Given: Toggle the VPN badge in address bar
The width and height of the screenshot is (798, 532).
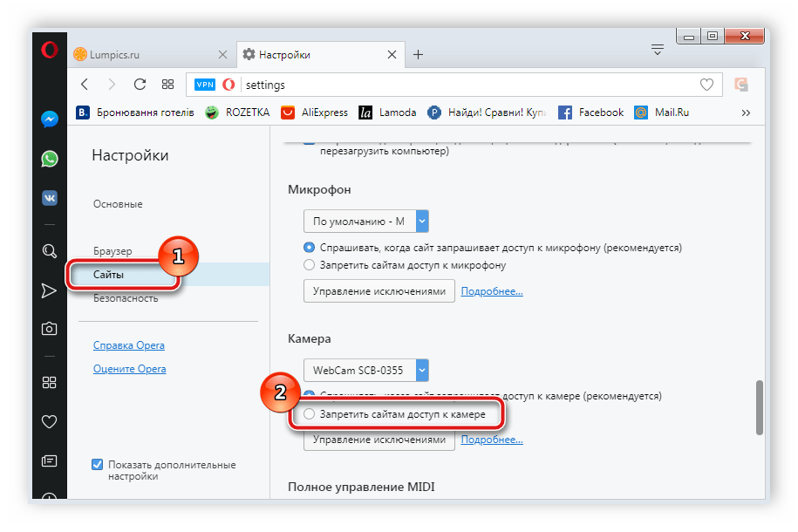Looking at the screenshot, I should 205,85.
